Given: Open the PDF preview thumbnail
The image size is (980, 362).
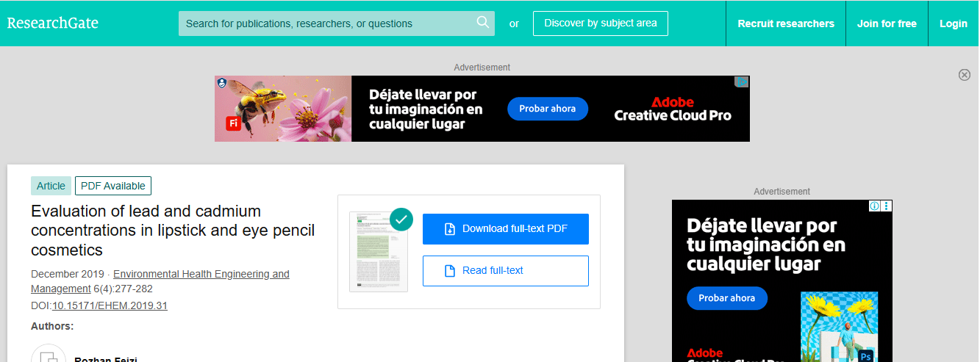Looking at the screenshot, I should pos(378,253).
